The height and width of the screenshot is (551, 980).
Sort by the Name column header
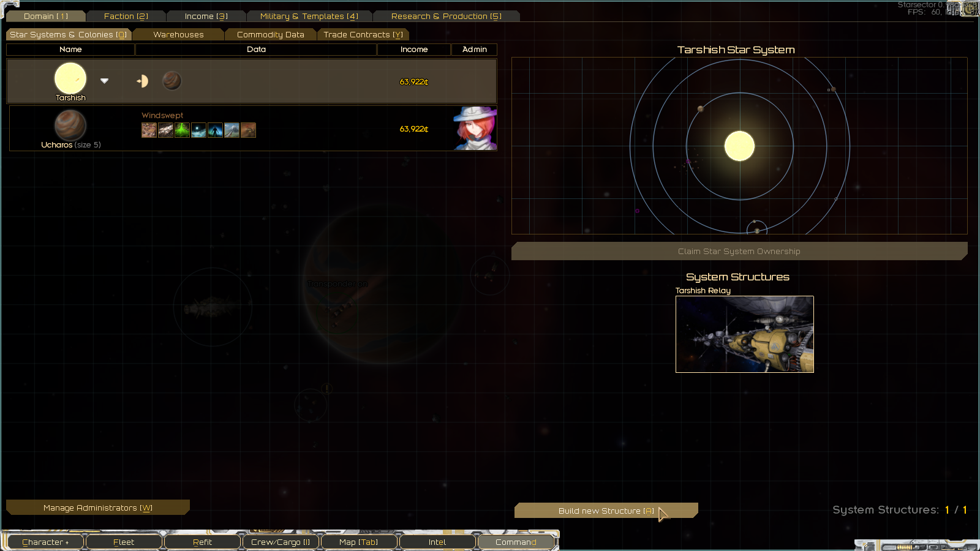coord(70,50)
